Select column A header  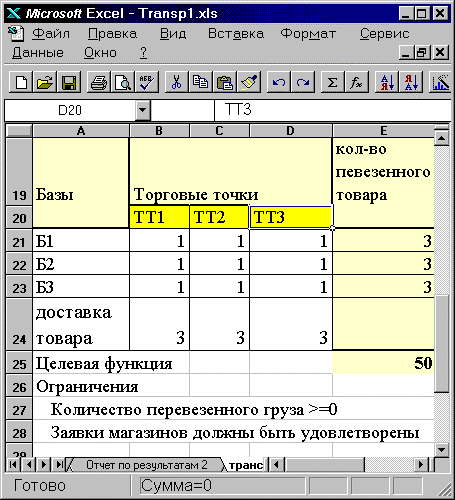[81, 130]
